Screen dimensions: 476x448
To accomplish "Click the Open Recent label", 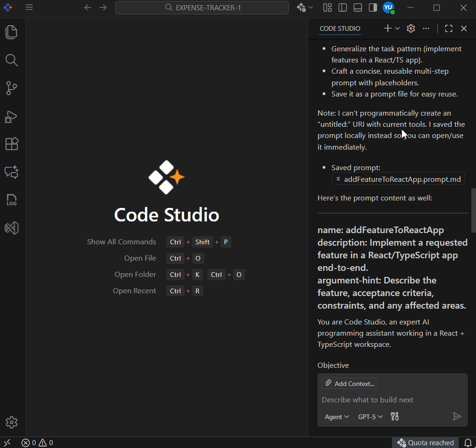I will pyautogui.click(x=134, y=291).
